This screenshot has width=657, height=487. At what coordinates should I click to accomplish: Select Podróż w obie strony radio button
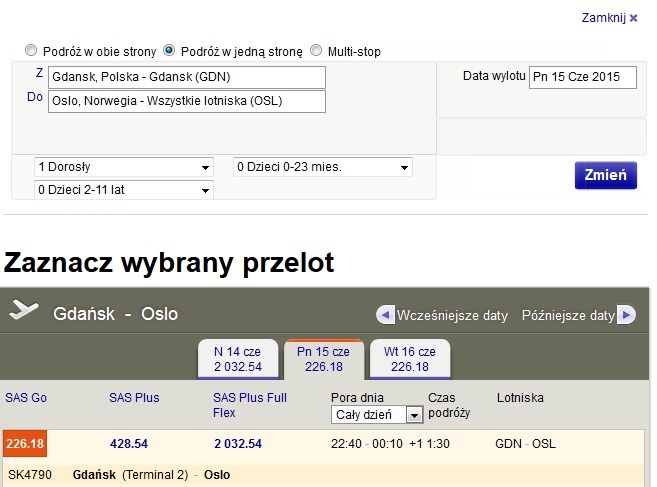pos(31,51)
